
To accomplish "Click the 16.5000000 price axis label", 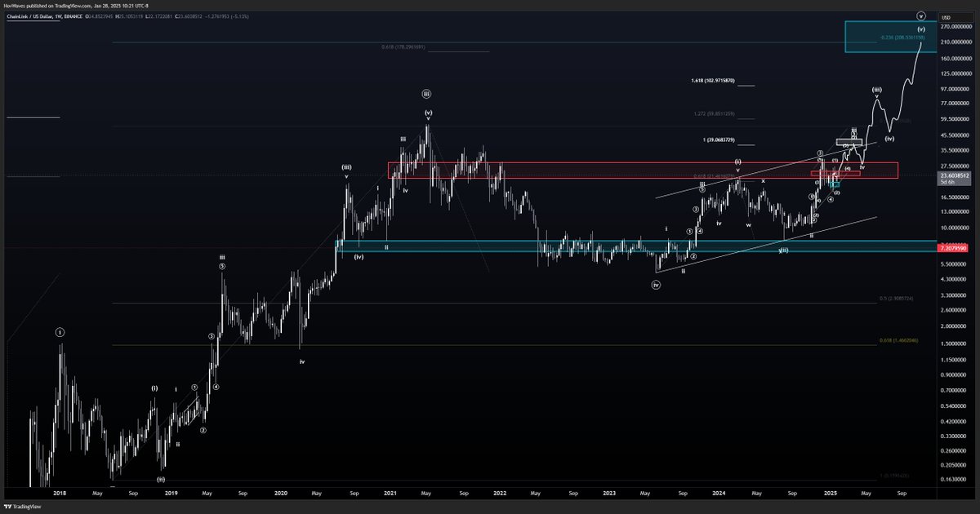I will 955,197.
